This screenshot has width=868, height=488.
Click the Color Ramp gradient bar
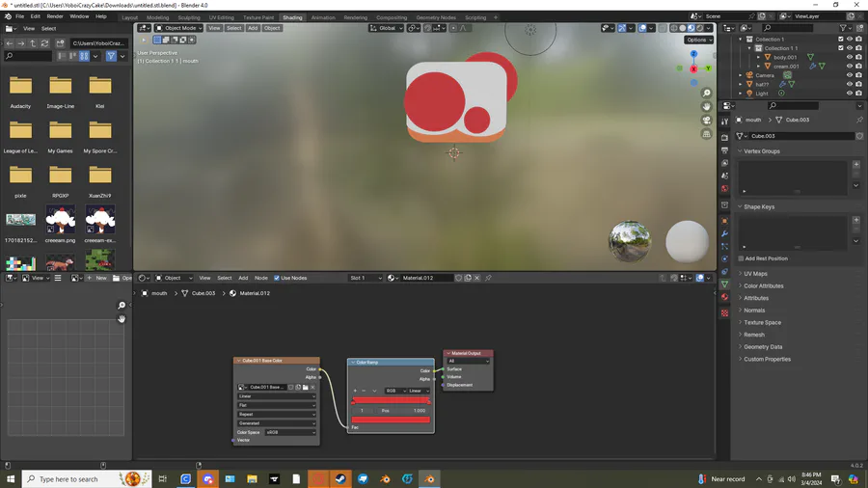[391, 400]
